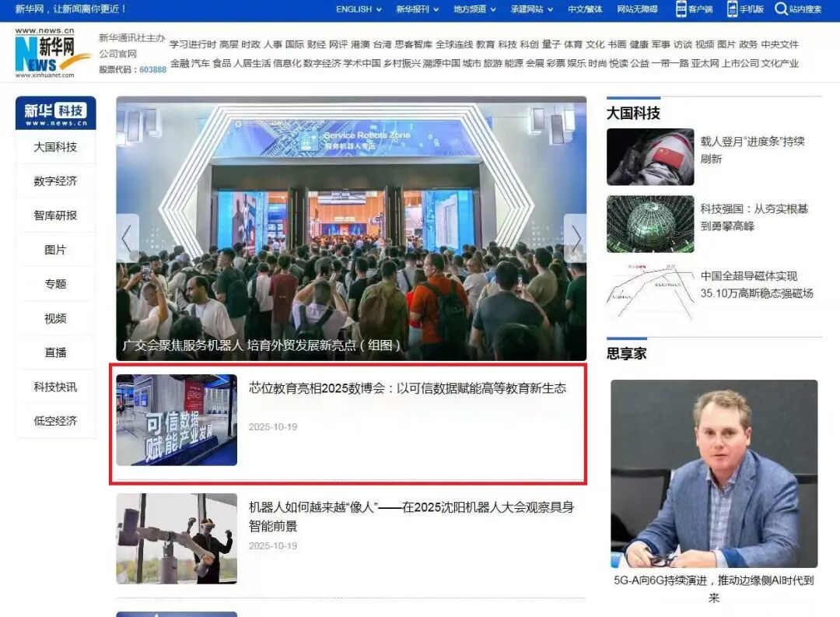840x617 pixels.
Task: Expand the ENGLISH language dropdown
Action: [x=359, y=9]
